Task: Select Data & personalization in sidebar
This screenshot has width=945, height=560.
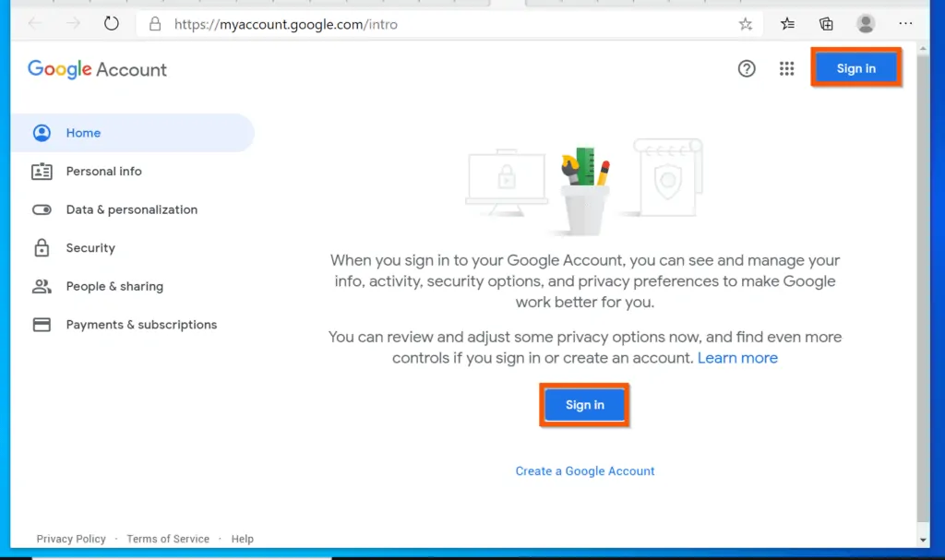Action: click(x=131, y=209)
